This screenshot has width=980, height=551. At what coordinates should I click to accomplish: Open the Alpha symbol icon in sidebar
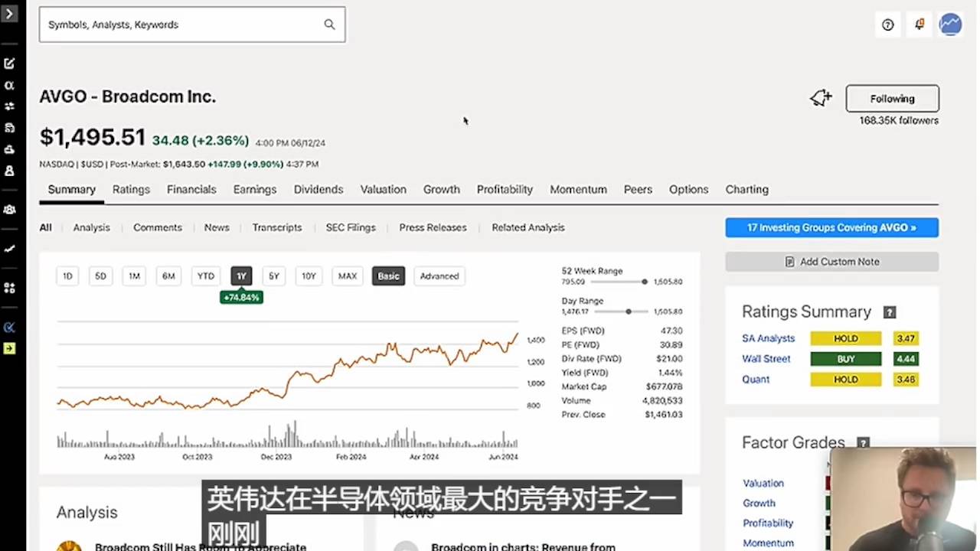click(x=9, y=86)
